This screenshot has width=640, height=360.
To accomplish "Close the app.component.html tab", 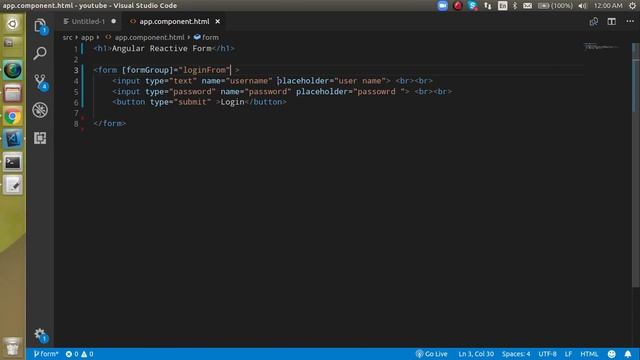I will click(218, 22).
